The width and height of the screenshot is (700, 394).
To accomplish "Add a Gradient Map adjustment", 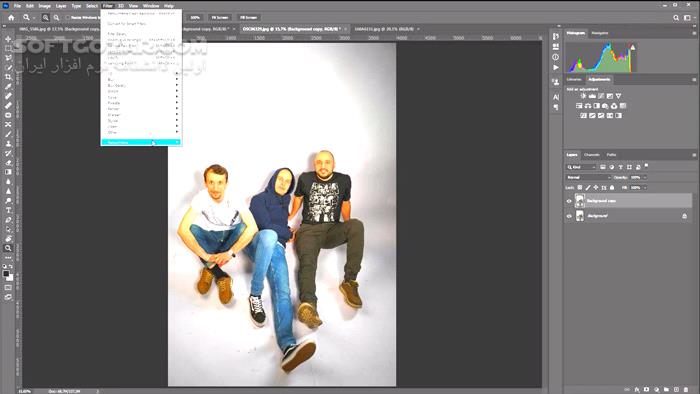I will [x=618, y=116].
